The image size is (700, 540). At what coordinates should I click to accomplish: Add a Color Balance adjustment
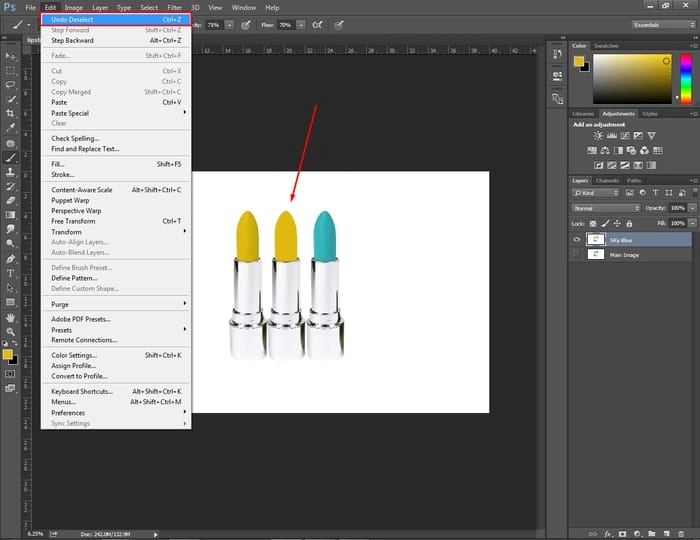605,150
